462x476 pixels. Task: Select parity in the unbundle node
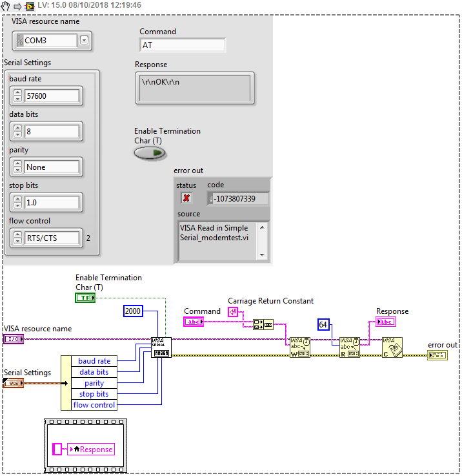point(94,383)
